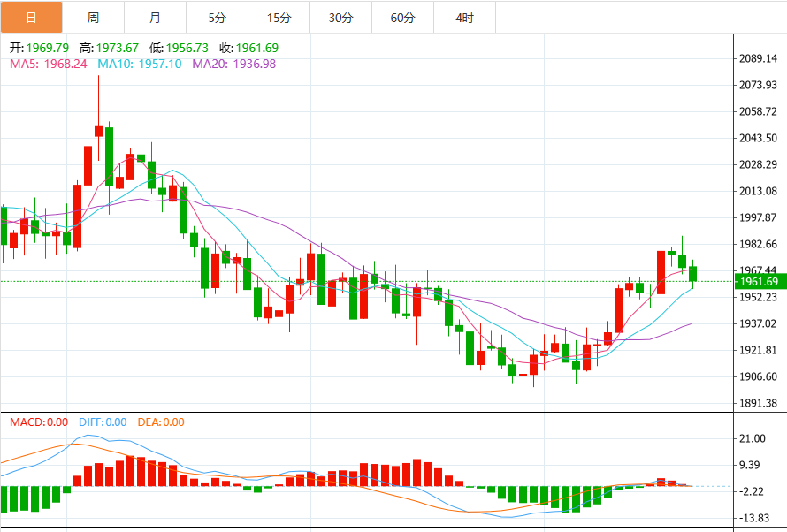The height and width of the screenshot is (532, 787).
Task: Click the 2073.93 price axis label
Action: (758, 85)
